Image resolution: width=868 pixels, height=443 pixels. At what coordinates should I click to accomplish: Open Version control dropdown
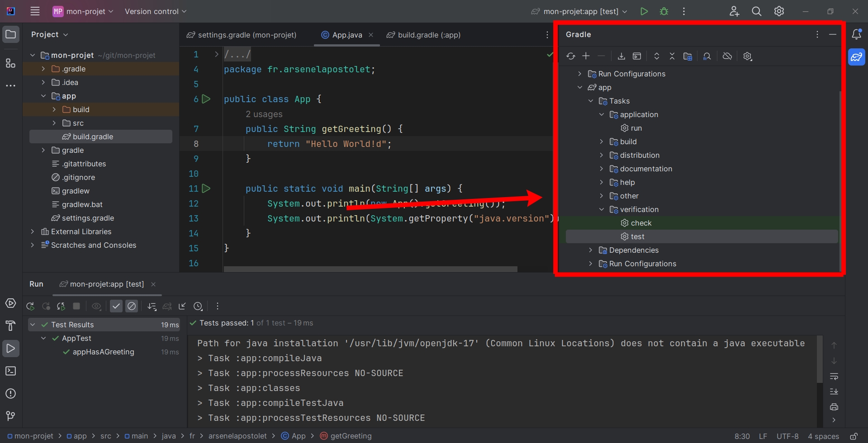[x=156, y=11]
